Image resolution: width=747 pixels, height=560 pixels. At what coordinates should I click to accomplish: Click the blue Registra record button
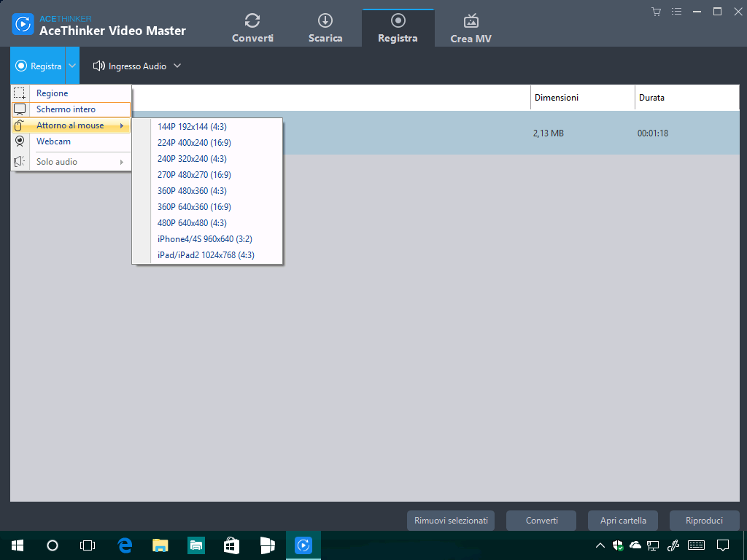[x=38, y=66]
